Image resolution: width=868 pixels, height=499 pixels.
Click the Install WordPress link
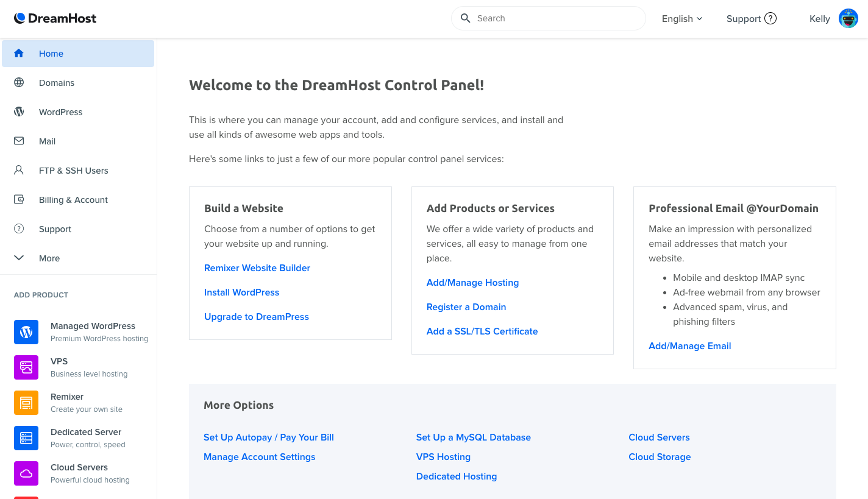click(x=241, y=292)
